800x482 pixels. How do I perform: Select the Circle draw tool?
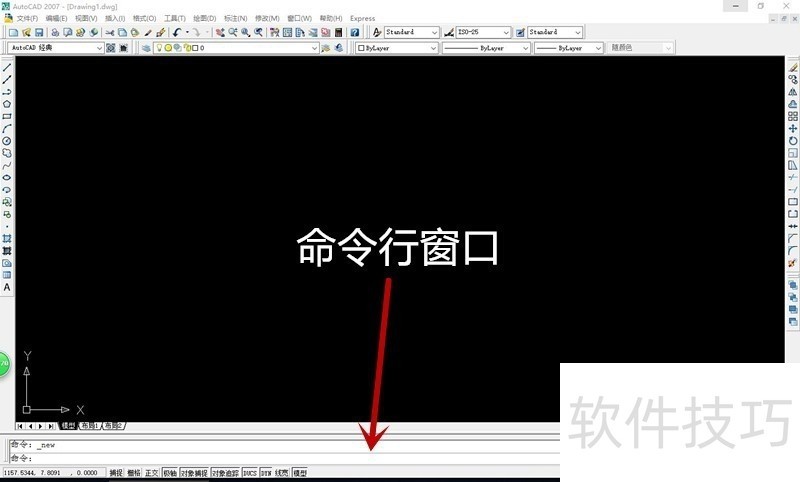(x=7, y=141)
